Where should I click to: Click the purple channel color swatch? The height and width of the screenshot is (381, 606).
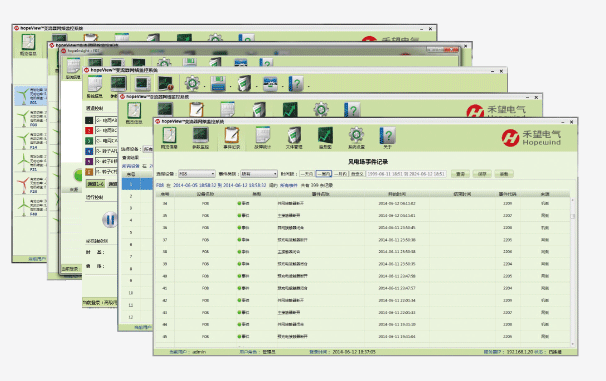pos(89,162)
